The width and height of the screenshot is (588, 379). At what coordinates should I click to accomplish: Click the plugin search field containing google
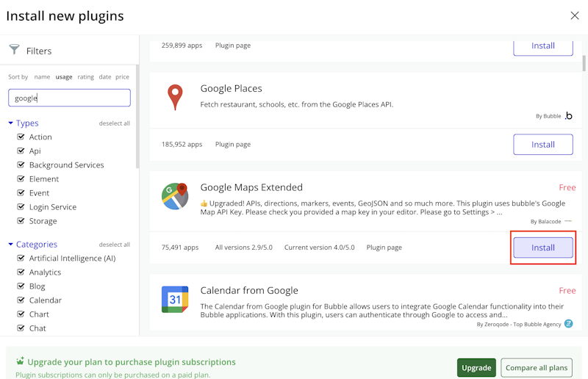coord(69,98)
